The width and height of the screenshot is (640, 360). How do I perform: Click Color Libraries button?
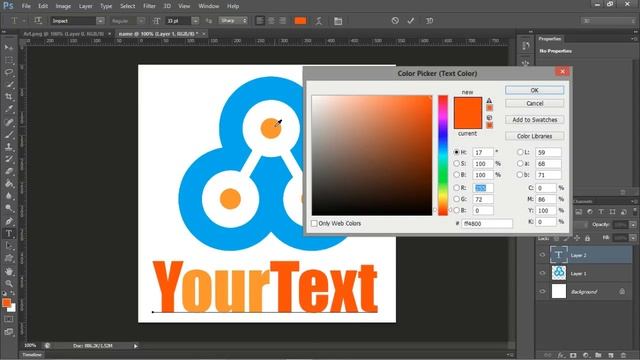click(534, 136)
